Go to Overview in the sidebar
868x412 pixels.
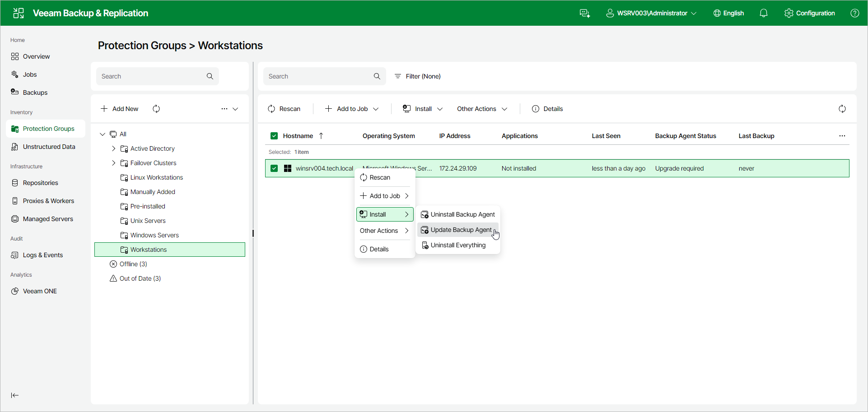point(45,56)
